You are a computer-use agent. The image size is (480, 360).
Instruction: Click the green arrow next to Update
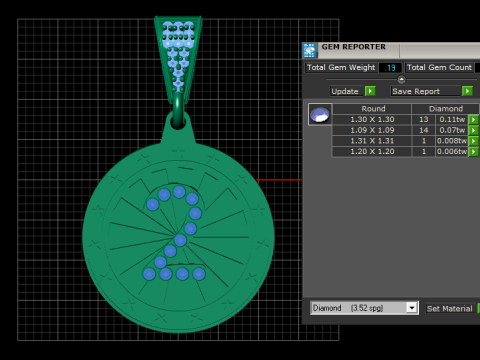pos(370,91)
